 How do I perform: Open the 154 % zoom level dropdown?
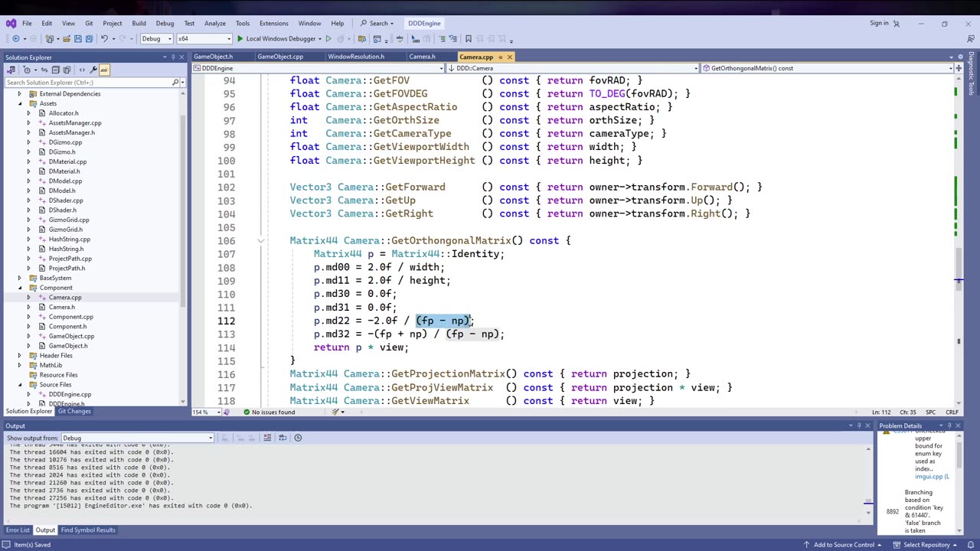click(x=207, y=412)
